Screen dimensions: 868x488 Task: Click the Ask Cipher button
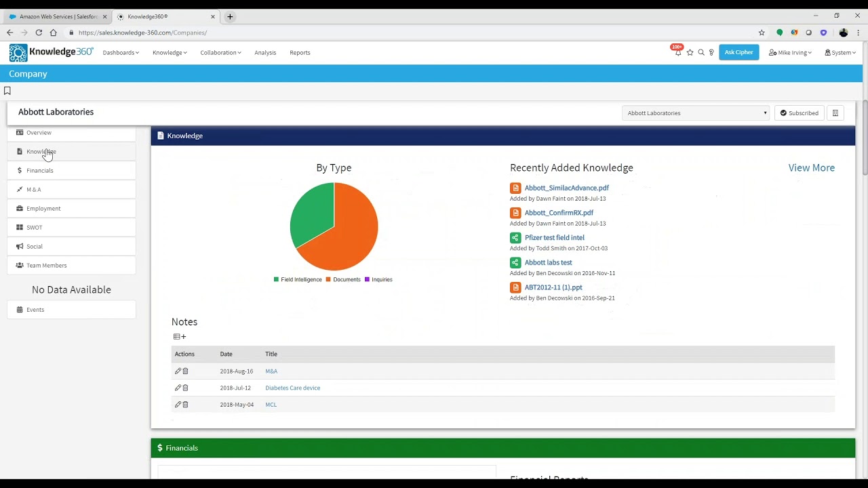point(738,52)
